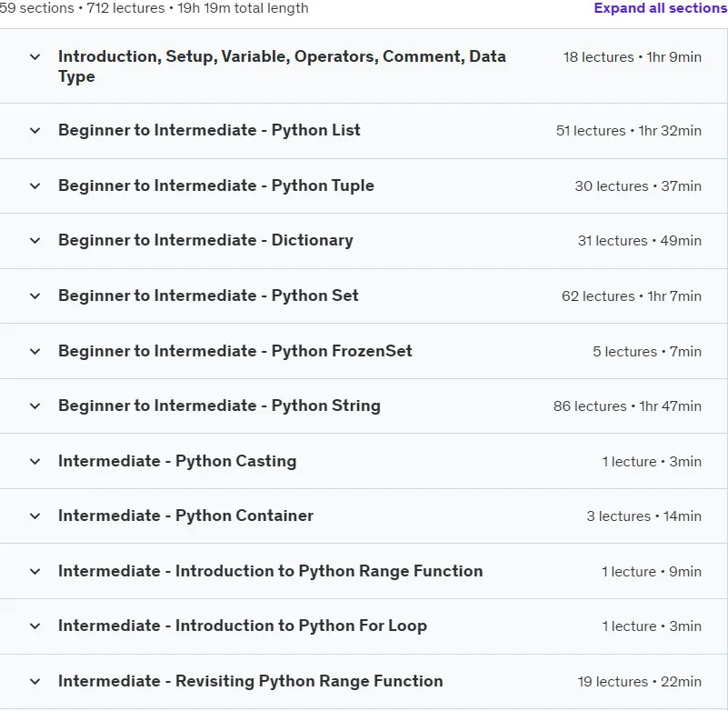Viewport: 728px width, 711px height.
Task: Click Python FrozenSet section title
Action: point(234,351)
